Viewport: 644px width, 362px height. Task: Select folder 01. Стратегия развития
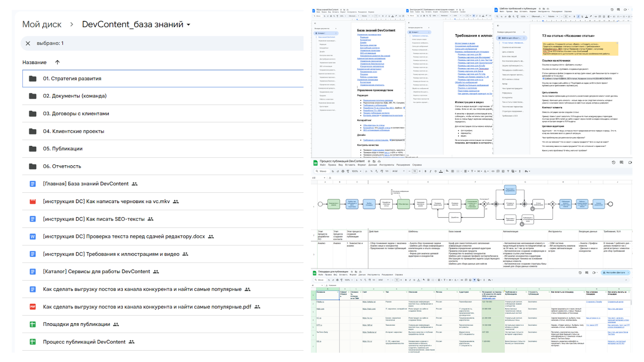coord(163,79)
